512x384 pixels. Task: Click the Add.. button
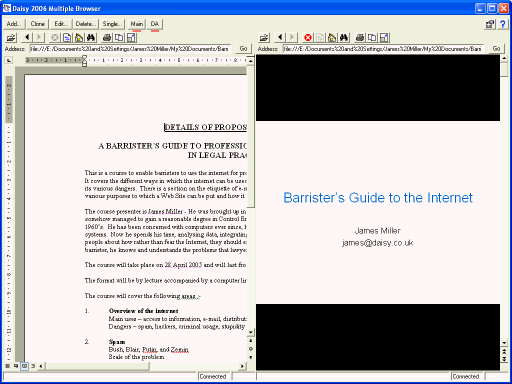[x=14, y=24]
